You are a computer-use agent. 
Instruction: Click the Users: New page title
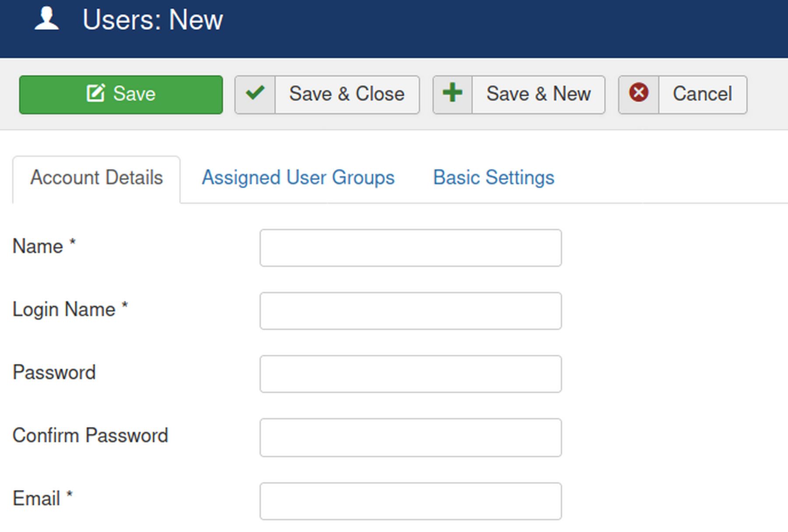click(152, 20)
